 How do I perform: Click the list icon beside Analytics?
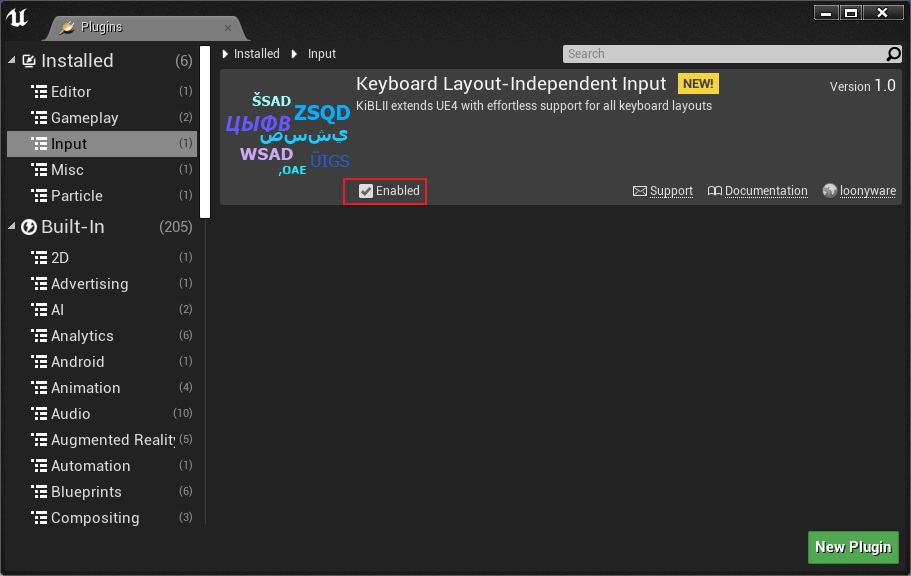pyautogui.click(x=39, y=335)
